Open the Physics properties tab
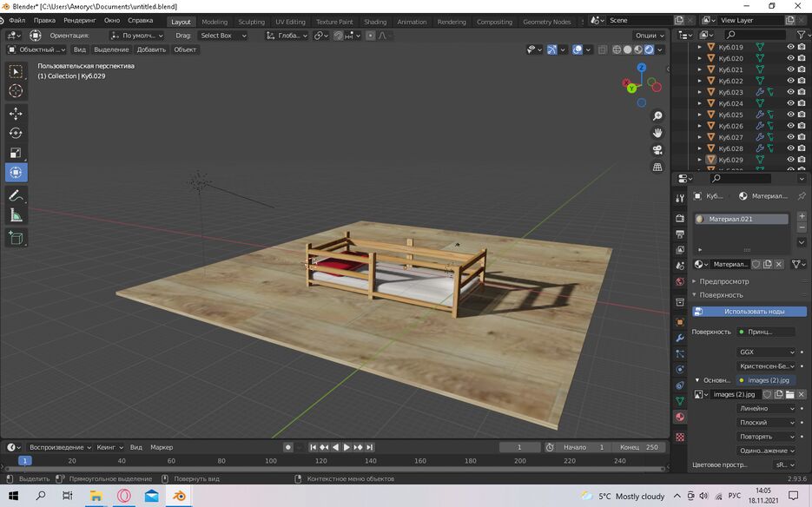The image size is (812, 507). point(680,370)
